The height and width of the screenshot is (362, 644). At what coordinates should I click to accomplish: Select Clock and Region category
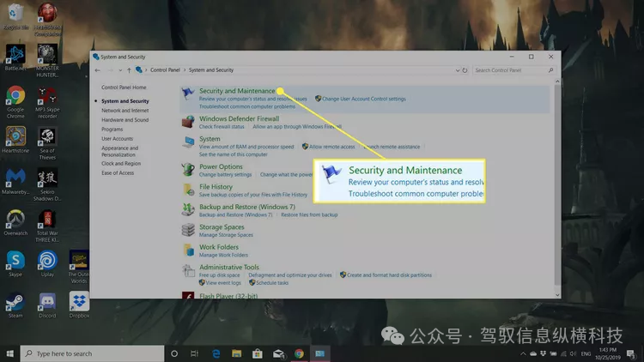tap(121, 163)
